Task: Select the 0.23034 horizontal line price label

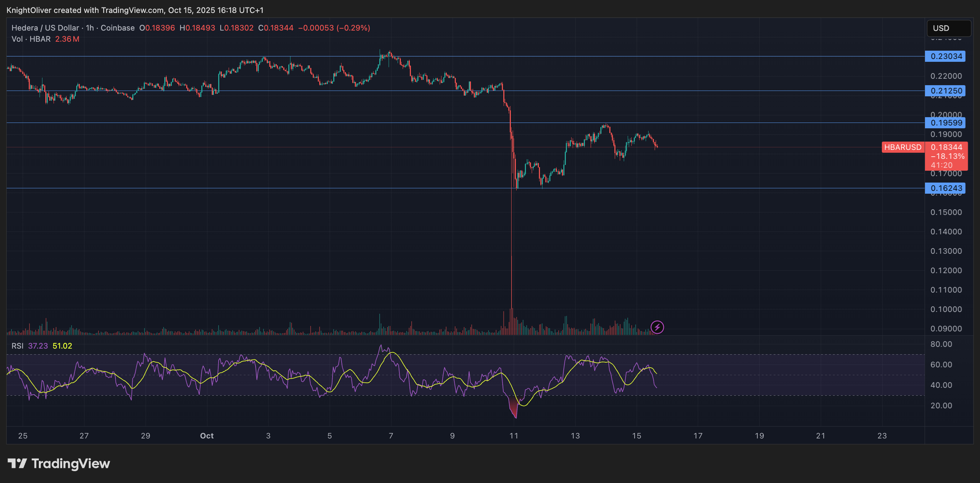Action: [946, 56]
